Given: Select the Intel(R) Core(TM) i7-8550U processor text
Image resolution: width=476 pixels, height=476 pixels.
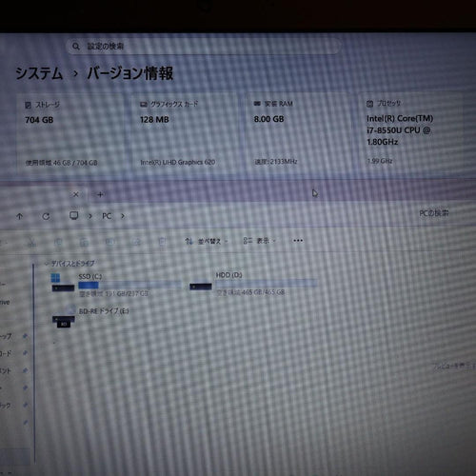Looking at the screenshot, I should click(x=400, y=130).
